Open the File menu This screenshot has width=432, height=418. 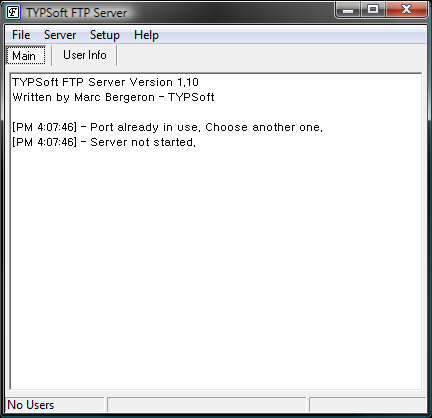(x=21, y=35)
